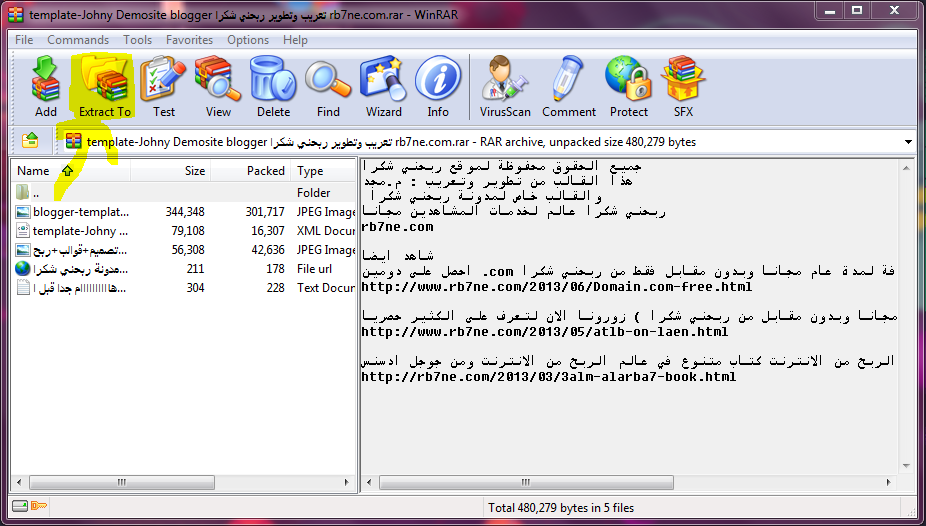This screenshot has width=926, height=526.
Task: Click the 79,108 size value
Action: pos(188,231)
